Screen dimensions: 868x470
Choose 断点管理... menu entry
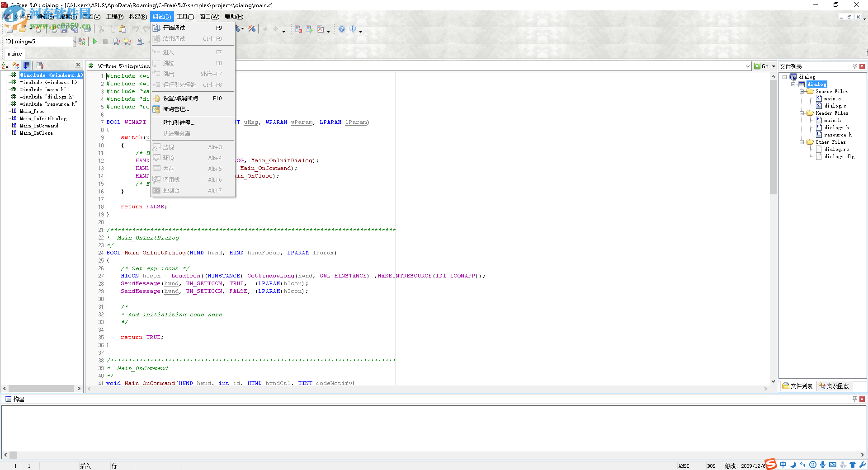[x=176, y=109]
